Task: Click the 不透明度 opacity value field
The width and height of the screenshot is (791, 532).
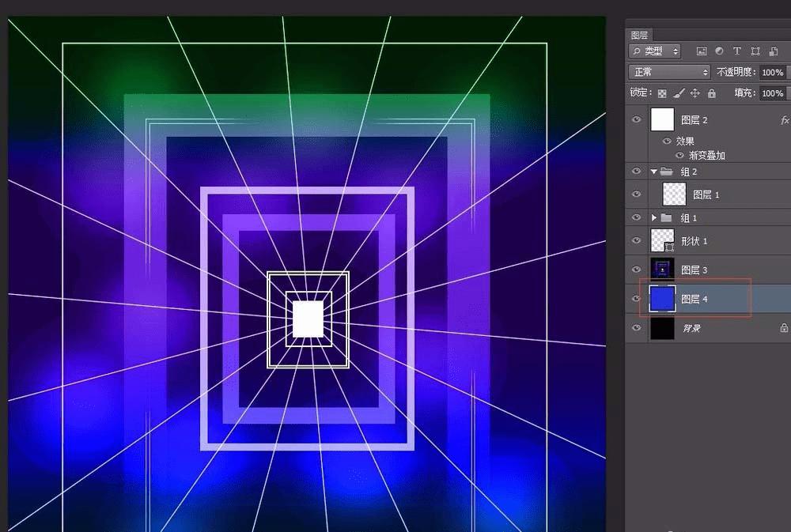Action: [774, 72]
